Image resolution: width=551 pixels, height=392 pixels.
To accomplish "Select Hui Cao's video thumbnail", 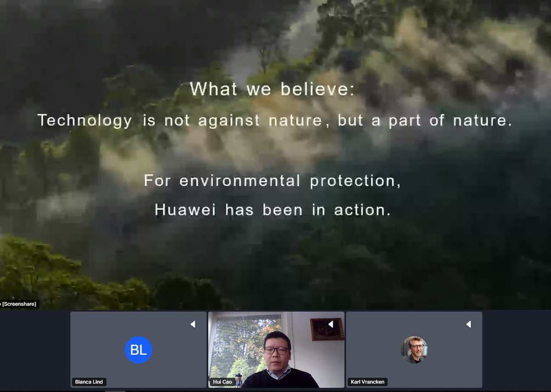I will coord(276,350).
